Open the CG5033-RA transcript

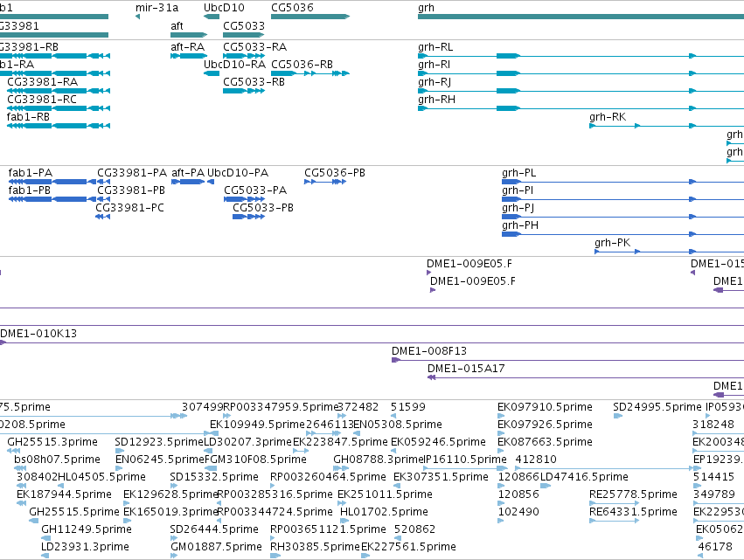pos(244,56)
